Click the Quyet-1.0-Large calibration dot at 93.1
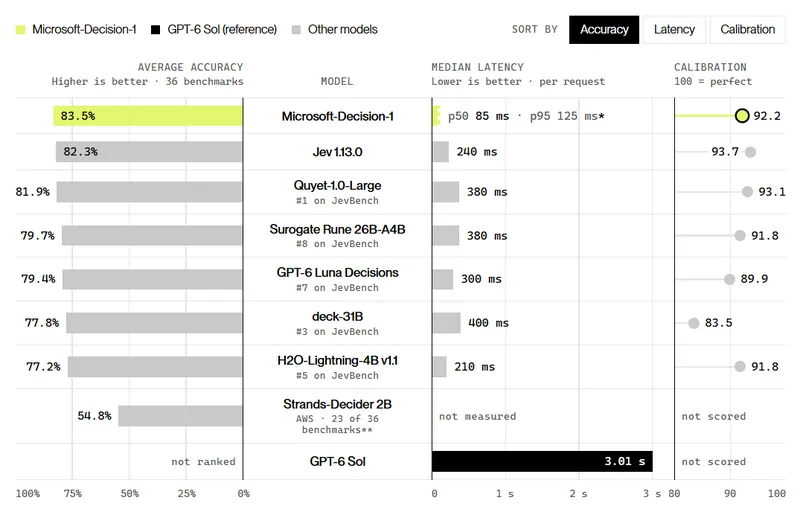 click(747, 192)
